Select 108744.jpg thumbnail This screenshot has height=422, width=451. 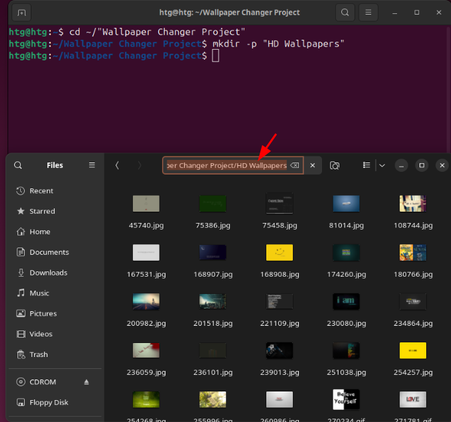click(x=413, y=203)
